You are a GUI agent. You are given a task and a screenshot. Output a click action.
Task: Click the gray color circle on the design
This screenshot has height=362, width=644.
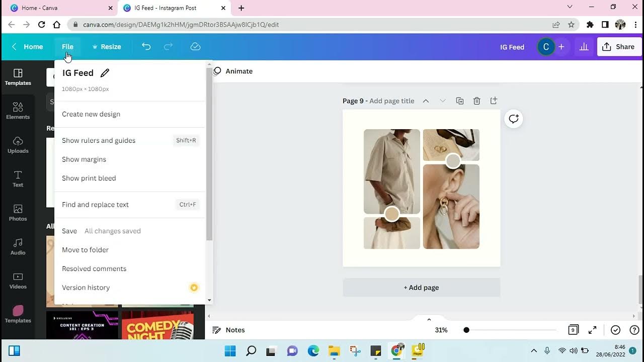point(453,161)
